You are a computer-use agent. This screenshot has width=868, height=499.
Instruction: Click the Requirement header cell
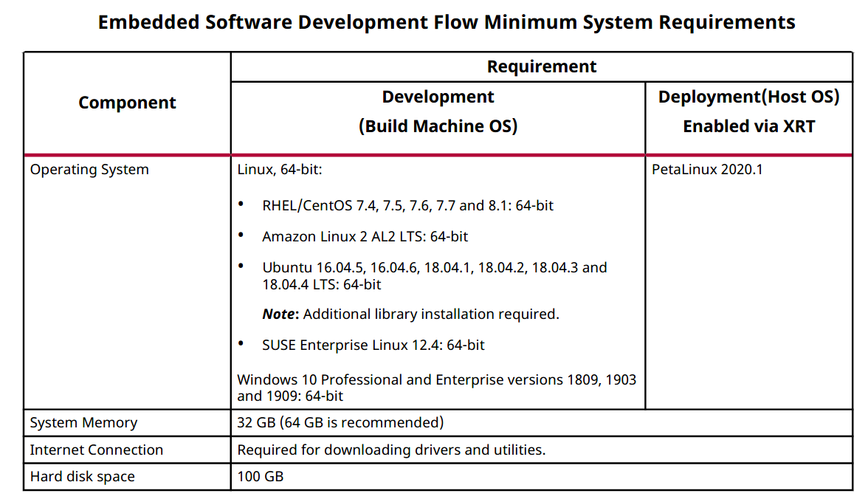pos(541,66)
